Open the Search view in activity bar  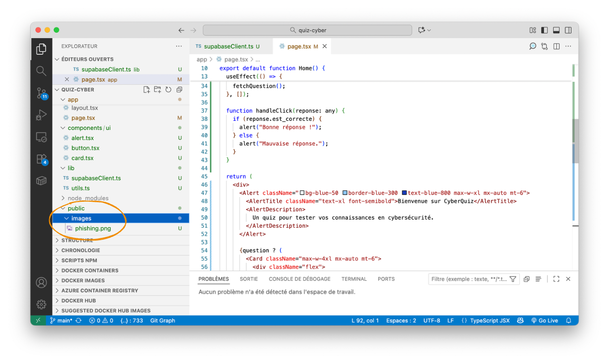coord(41,71)
